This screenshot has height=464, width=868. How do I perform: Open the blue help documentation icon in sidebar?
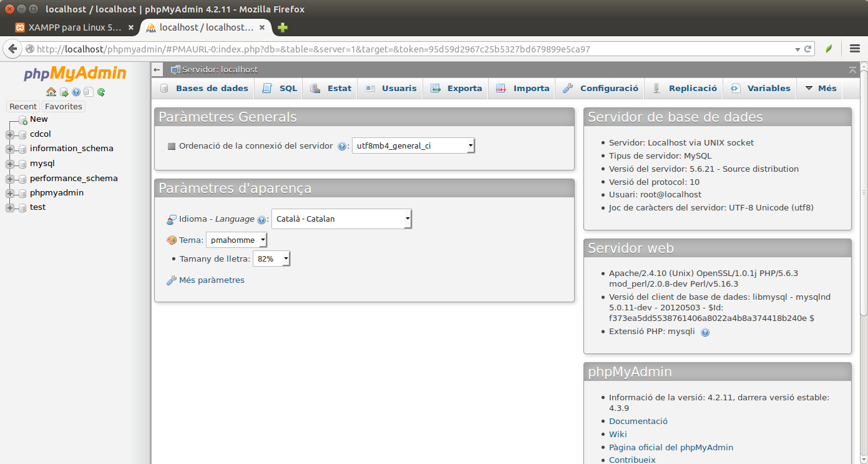[x=76, y=92]
